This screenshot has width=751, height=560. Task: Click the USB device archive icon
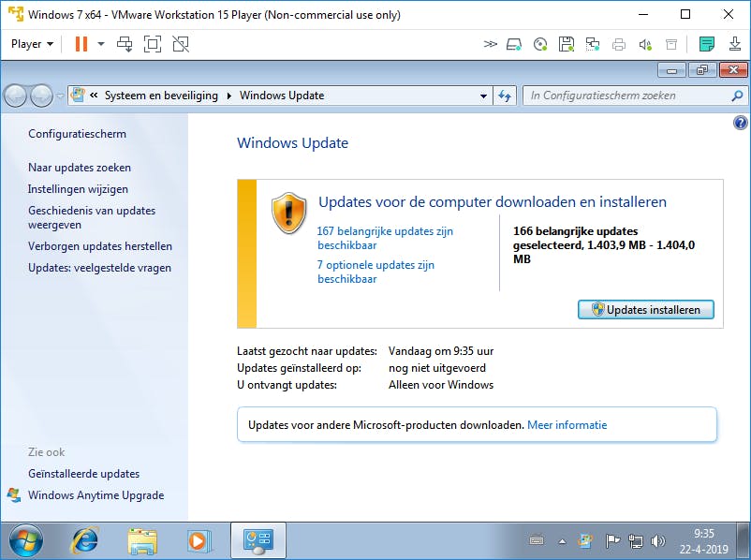671,45
